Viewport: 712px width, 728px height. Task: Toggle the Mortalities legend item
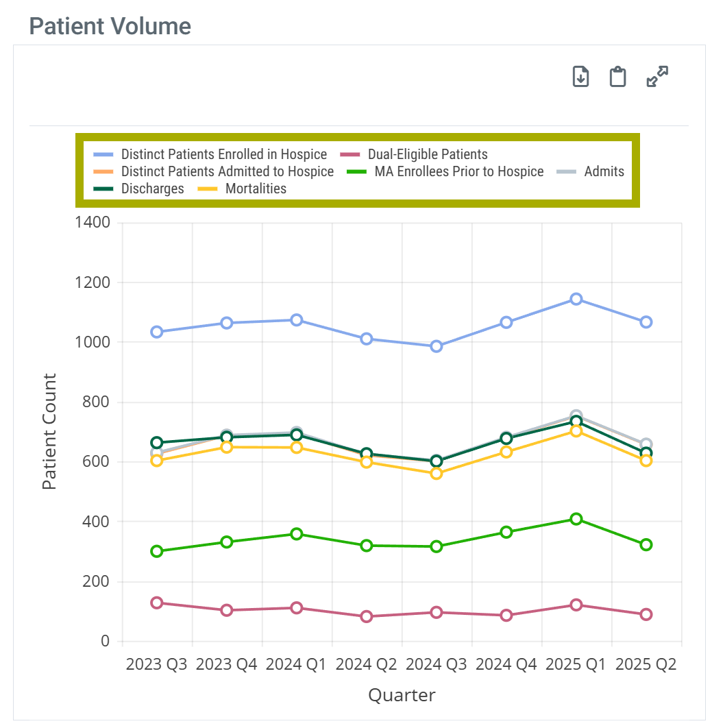coord(256,189)
